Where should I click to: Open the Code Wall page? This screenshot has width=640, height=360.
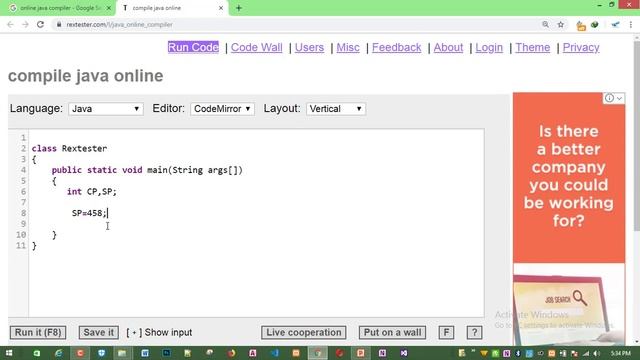[256, 47]
